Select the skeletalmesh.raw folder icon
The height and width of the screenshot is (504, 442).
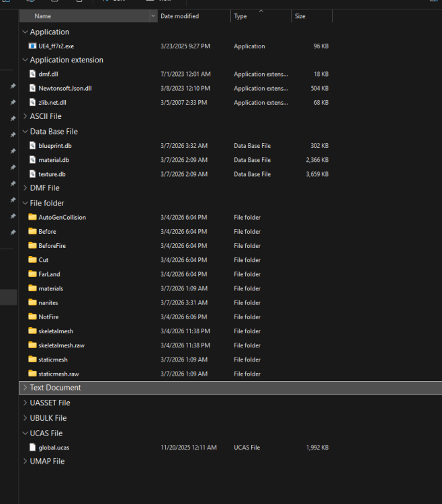point(32,345)
